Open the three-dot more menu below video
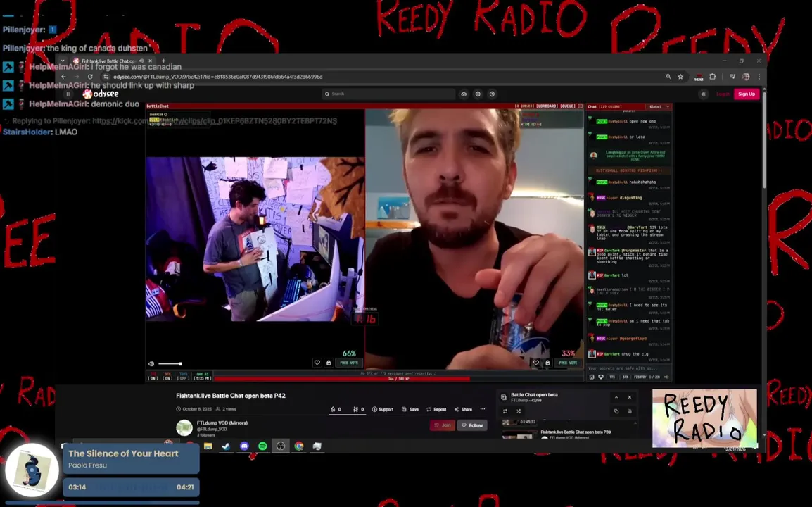 pyautogui.click(x=483, y=409)
